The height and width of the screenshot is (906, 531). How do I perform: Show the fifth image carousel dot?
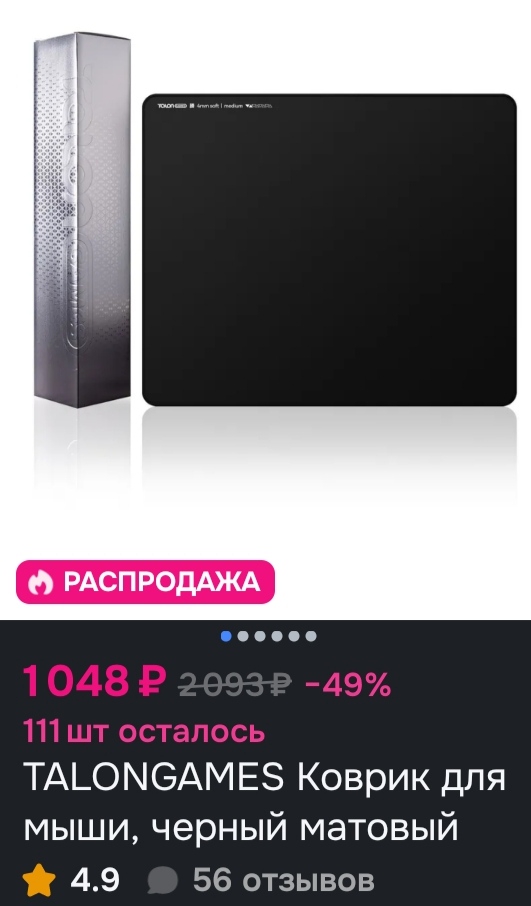click(294, 636)
